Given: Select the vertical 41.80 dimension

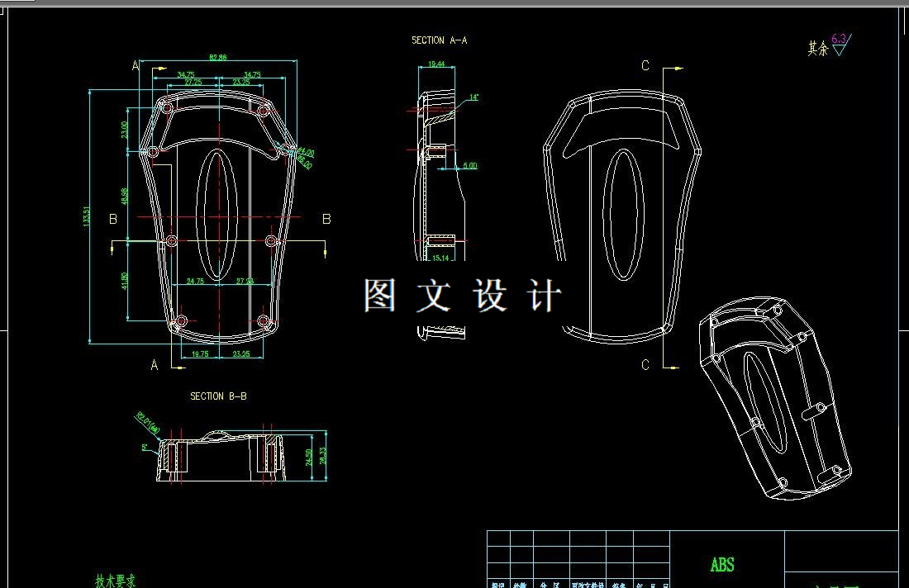Looking at the screenshot, I should coord(125,281).
